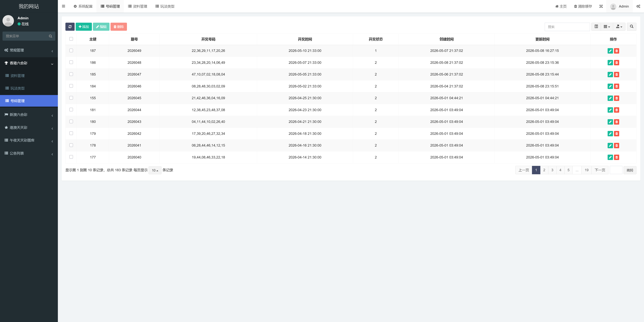The width and height of the screenshot is (644, 322).
Task: Go to pagination page 19
Action: click(586, 170)
